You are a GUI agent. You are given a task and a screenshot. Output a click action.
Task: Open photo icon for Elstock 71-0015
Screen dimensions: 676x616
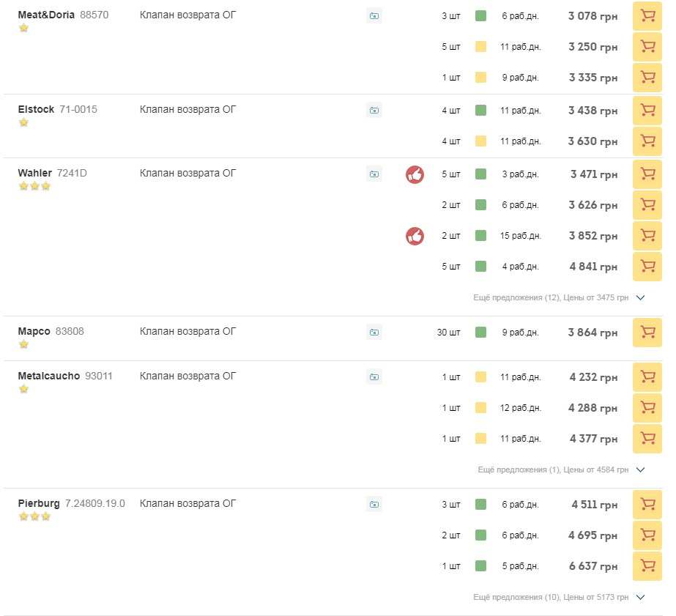pos(374,111)
